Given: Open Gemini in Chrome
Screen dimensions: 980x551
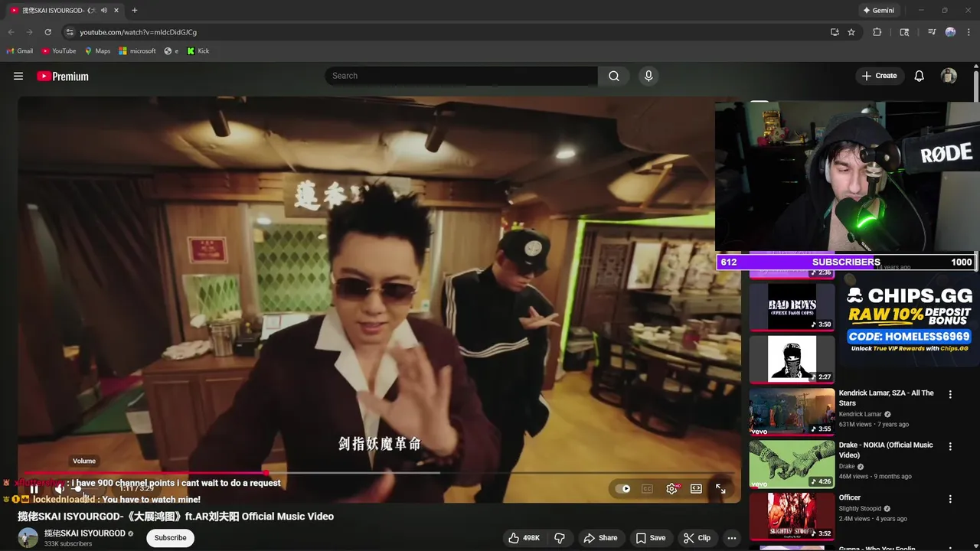Looking at the screenshot, I should pos(878,11).
